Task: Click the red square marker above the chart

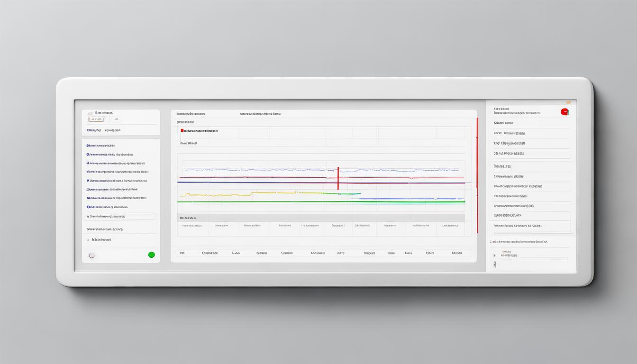Action: [182, 130]
